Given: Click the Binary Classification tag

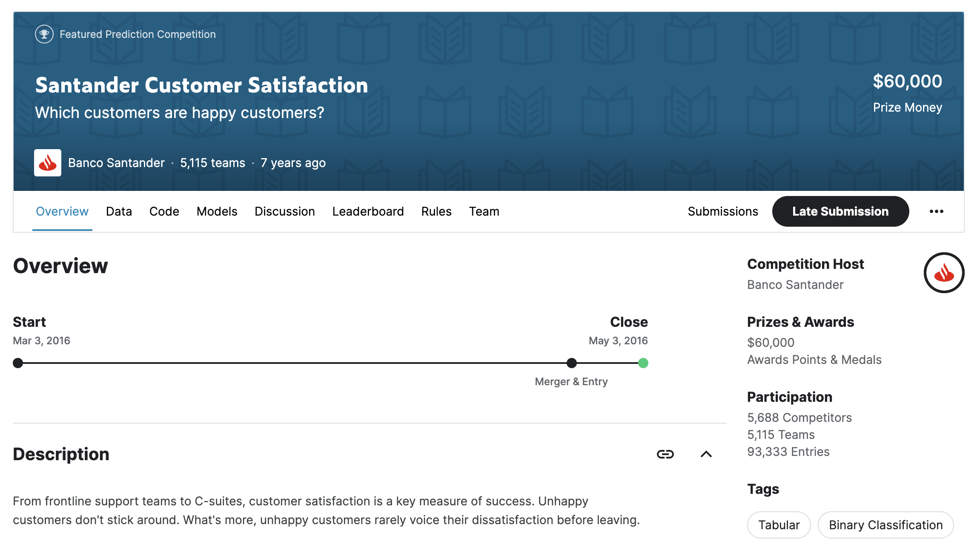Looking at the screenshot, I should (885, 525).
